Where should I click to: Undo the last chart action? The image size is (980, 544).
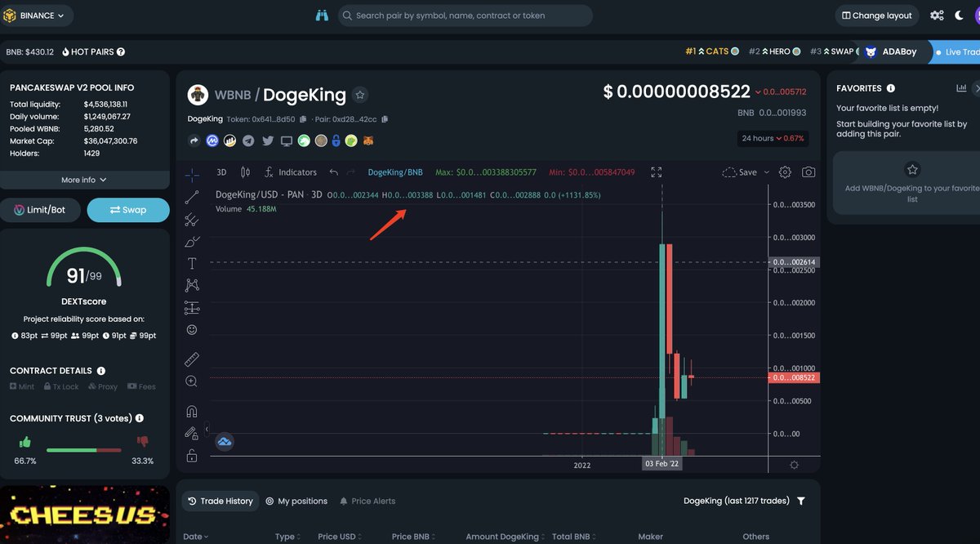click(333, 172)
